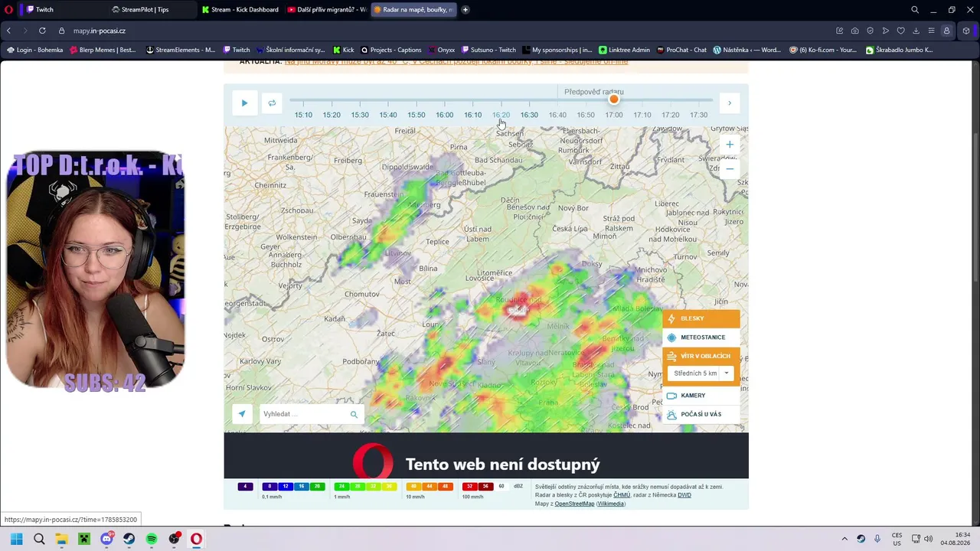This screenshot has width=980, height=551.
Task: Open the ČHMÚ link
Action: coord(622,495)
